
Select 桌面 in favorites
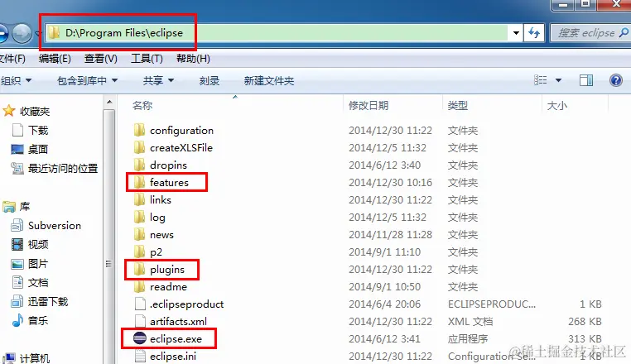click(x=38, y=149)
